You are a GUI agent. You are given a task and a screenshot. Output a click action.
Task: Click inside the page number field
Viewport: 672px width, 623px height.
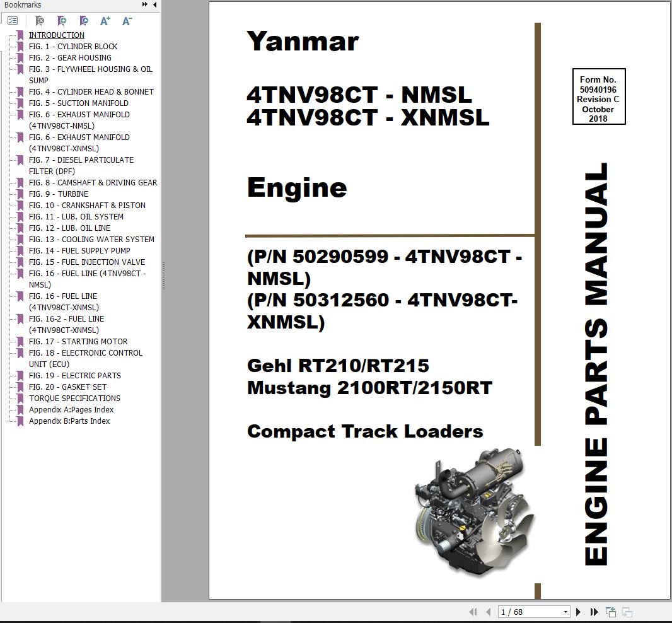click(x=523, y=612)
